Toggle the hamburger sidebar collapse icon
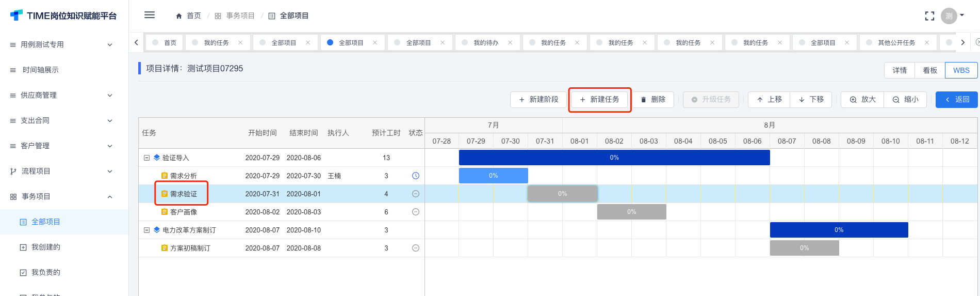This screenshot has height=296, width=980. (150, 15)
